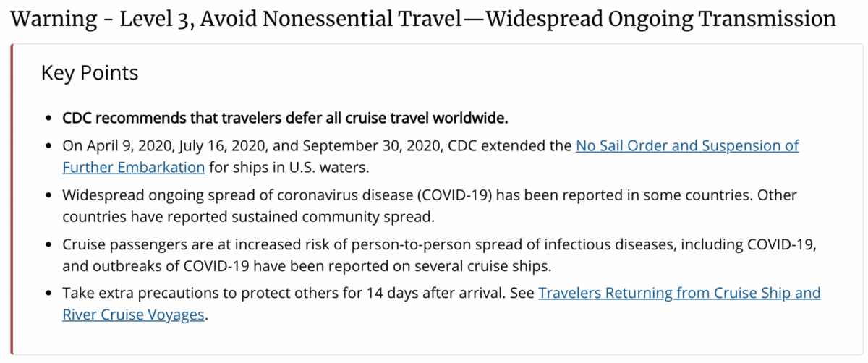Click the bold CDC recommends defer cruise sentence
Viewport: 868px width, 363px height.
point(286,117)
